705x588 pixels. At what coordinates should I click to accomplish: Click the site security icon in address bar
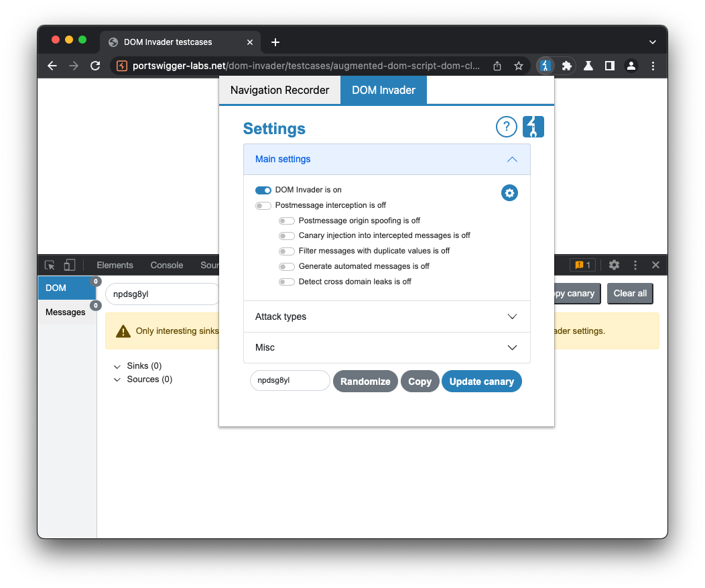(x=122, y=66)
